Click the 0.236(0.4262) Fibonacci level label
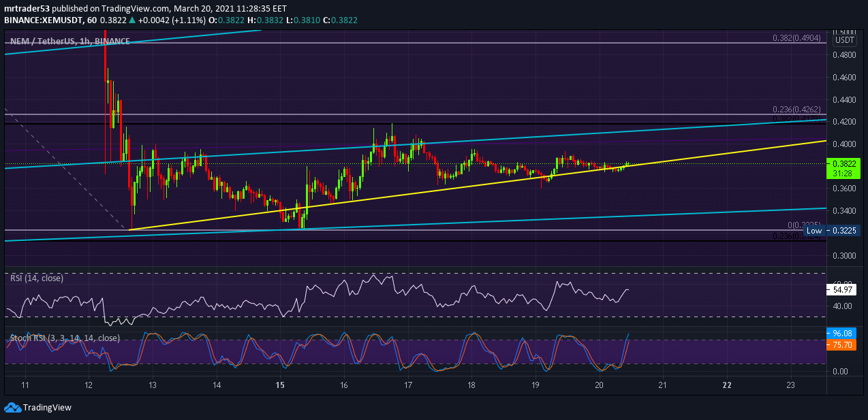Screen dimensions: 868x420 (x=799, y=110)
